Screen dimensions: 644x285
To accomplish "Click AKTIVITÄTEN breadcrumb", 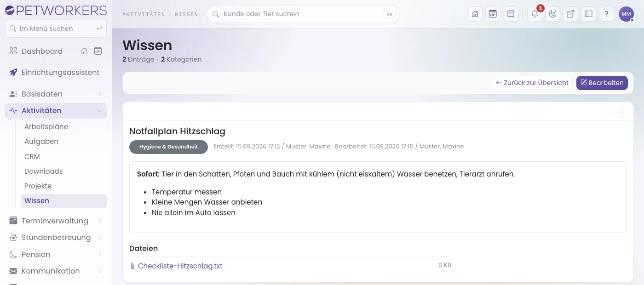I will (144, 14).
